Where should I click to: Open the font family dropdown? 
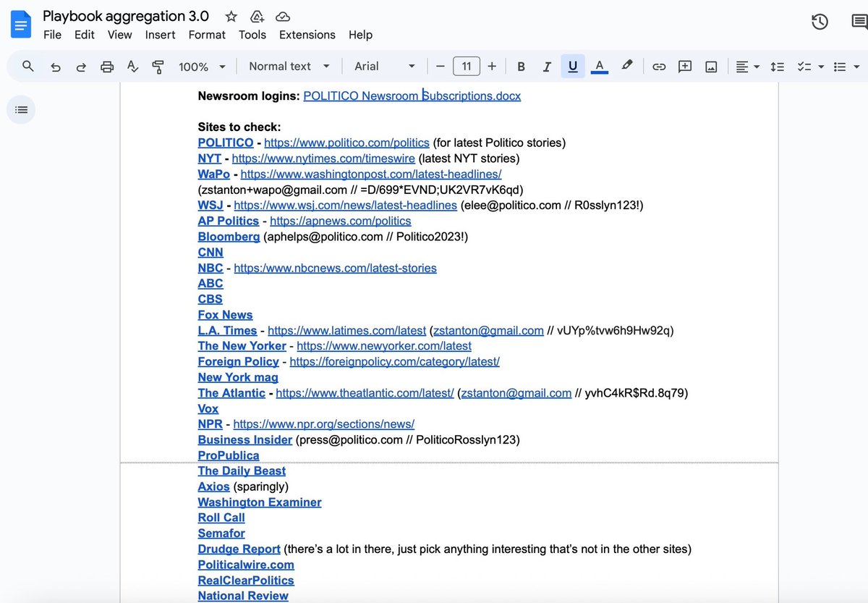click(383, 66)
